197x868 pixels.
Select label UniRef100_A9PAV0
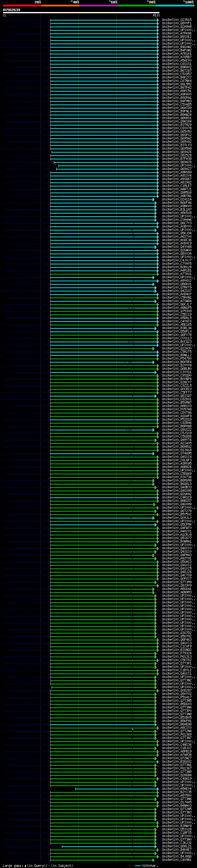(176, 94)
